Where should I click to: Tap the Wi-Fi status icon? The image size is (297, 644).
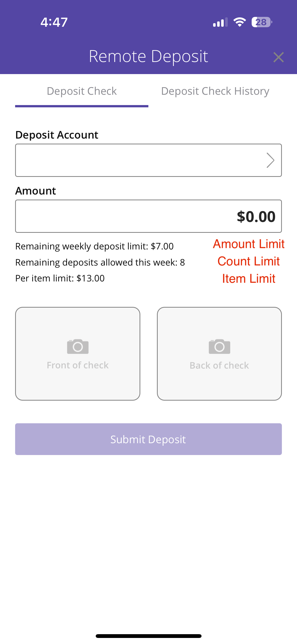(x=240, y=22)
